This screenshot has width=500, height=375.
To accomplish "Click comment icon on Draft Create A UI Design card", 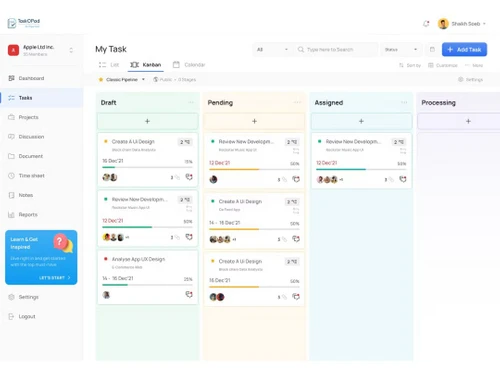I will pyautogui.click(x=189, y=177).
